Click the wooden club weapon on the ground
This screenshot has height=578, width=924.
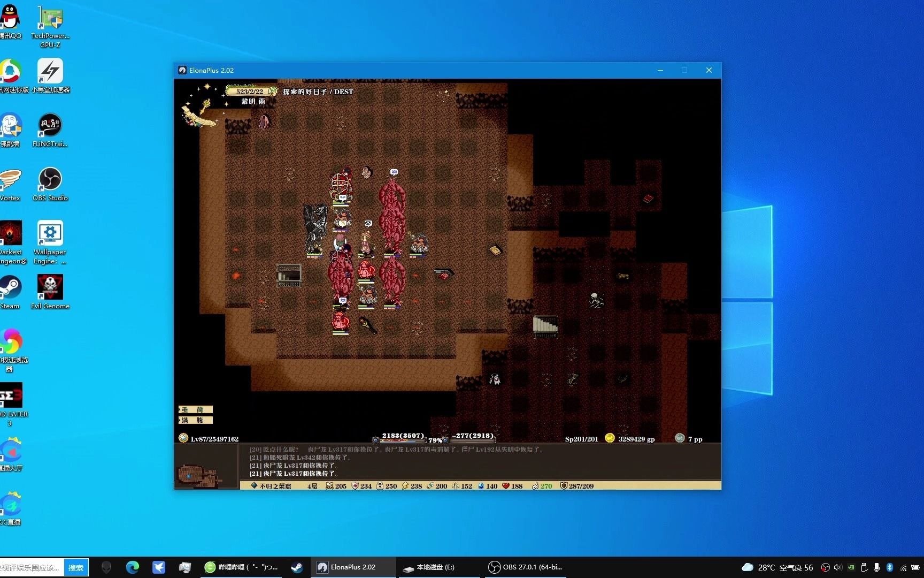pos(368,324)
